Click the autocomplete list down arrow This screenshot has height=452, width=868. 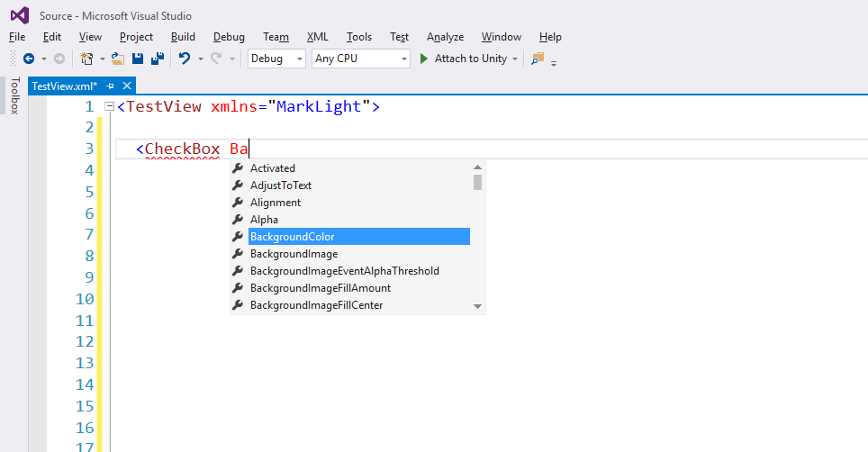click(478, 306)
